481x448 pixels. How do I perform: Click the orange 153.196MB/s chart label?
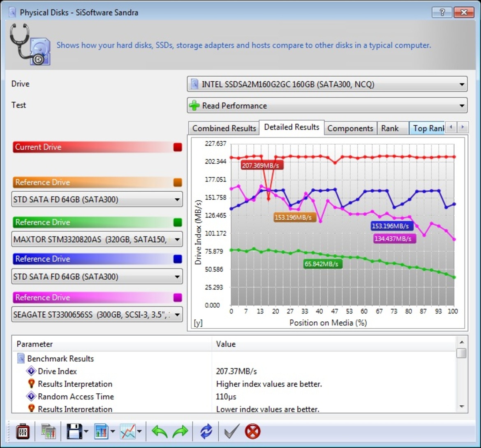(x=294, y=217)
